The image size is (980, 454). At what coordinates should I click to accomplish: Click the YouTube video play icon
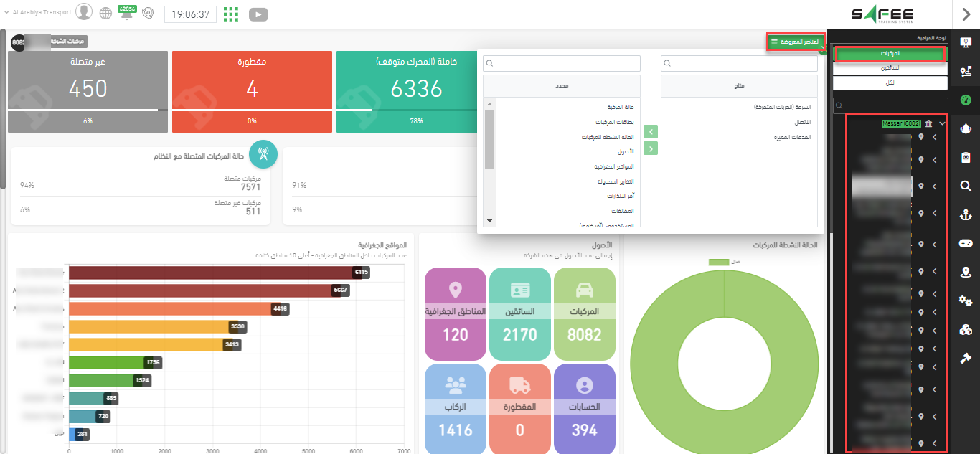pyautogui.click(x=258, y=14)
